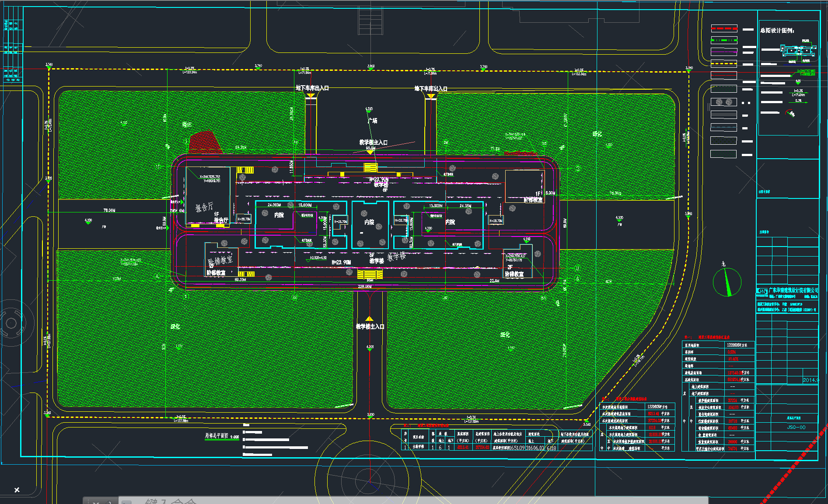Click the right '内院' courtyard label
Image resolution: width=828 pixels, height=504 pixels.
[450, 222]
